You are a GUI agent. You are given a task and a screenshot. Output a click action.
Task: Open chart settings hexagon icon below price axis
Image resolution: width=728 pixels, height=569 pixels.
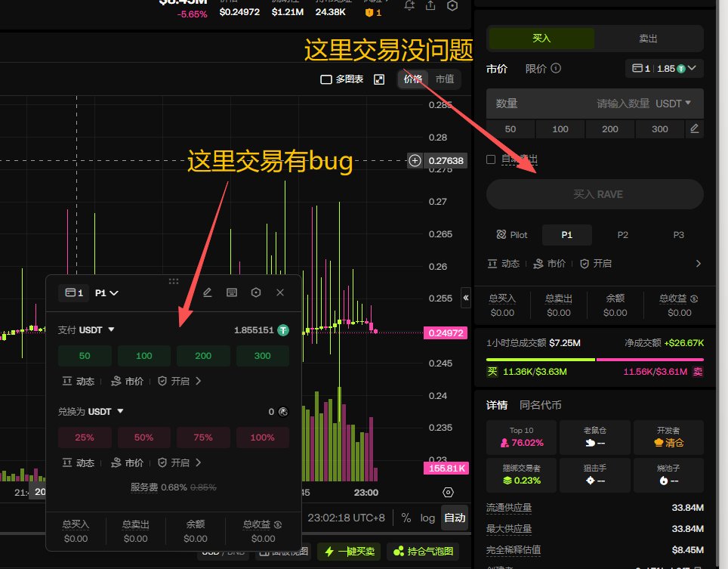pyautogui.click(x=448, y=492)
